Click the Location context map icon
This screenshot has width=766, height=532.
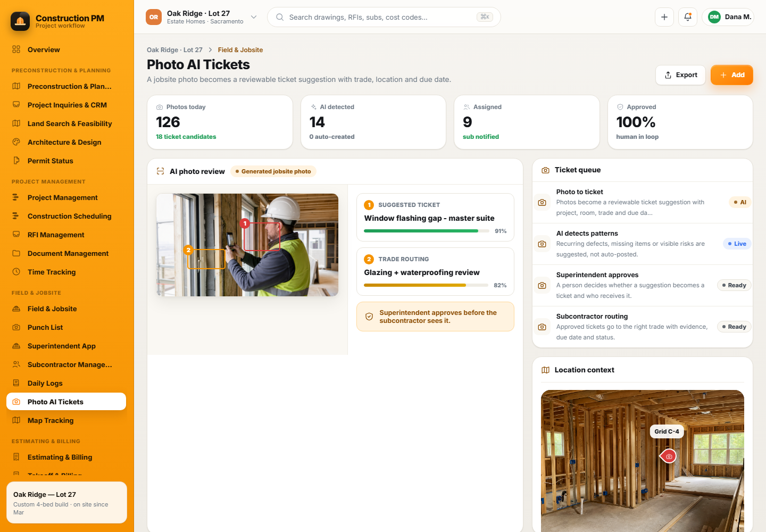pos(545,370)
